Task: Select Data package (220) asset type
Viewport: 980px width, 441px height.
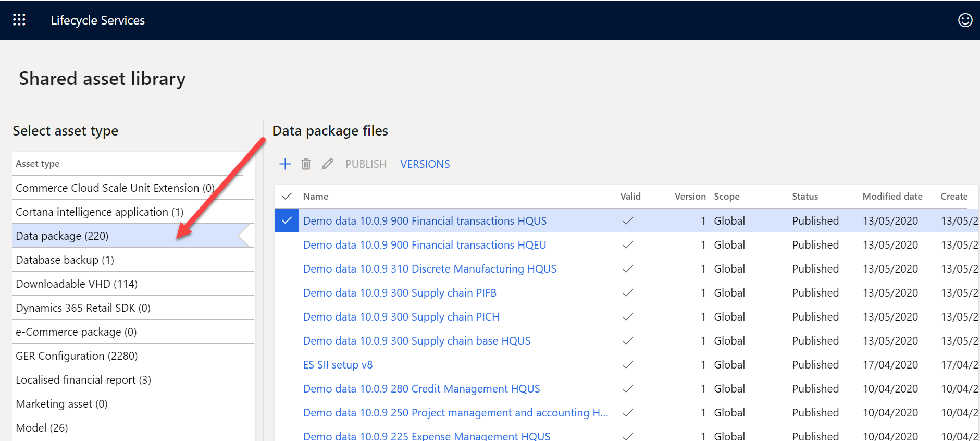Action: [133, 236]
